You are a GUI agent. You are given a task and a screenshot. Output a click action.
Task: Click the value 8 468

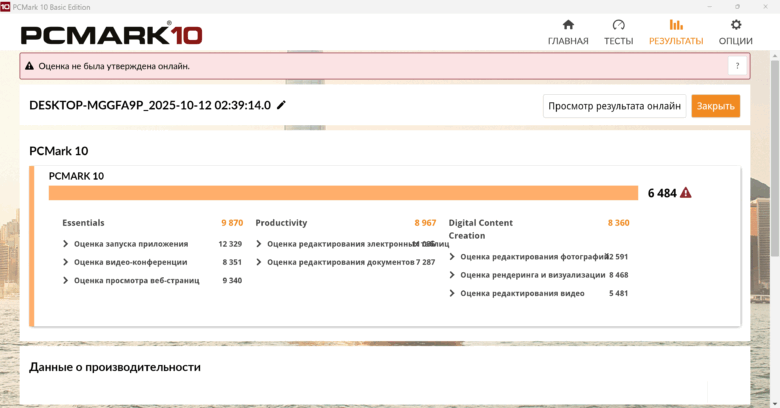pos(618,275)
